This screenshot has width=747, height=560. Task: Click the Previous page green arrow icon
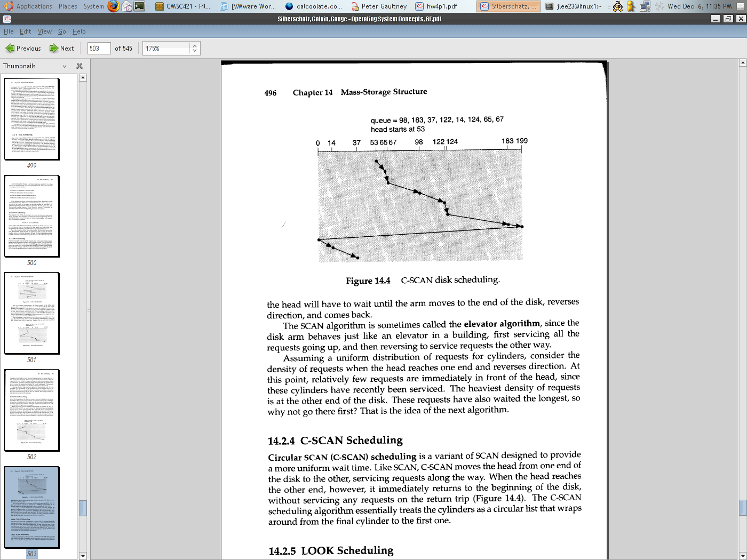coord(10,49)
